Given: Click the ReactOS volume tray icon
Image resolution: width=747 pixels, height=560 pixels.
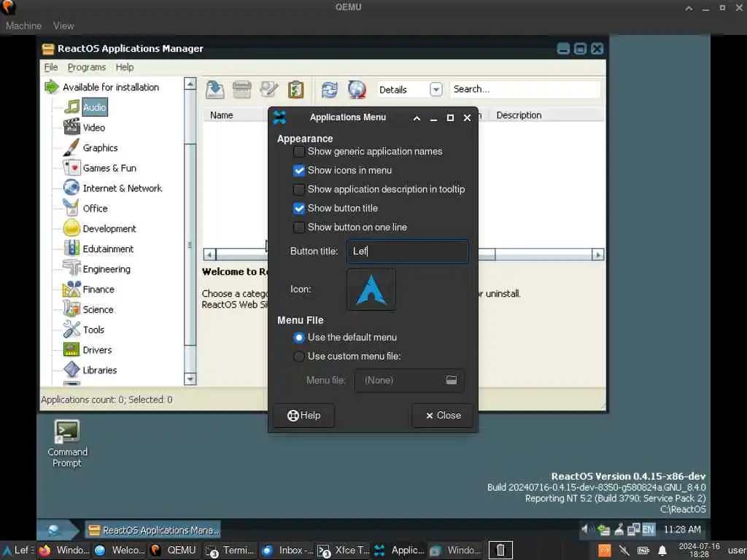Looking at the screenshot, I should click(x=586, y=529).
